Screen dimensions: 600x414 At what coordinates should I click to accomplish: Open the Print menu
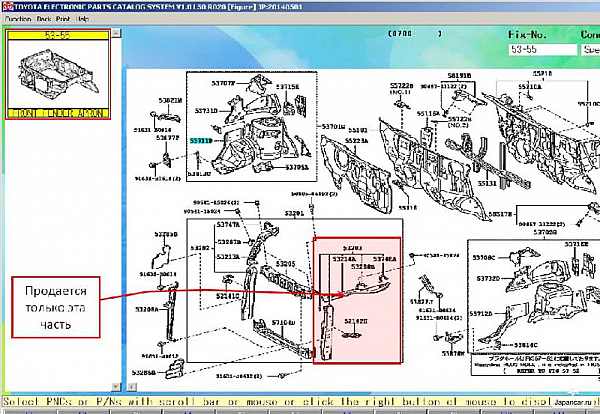63,19
